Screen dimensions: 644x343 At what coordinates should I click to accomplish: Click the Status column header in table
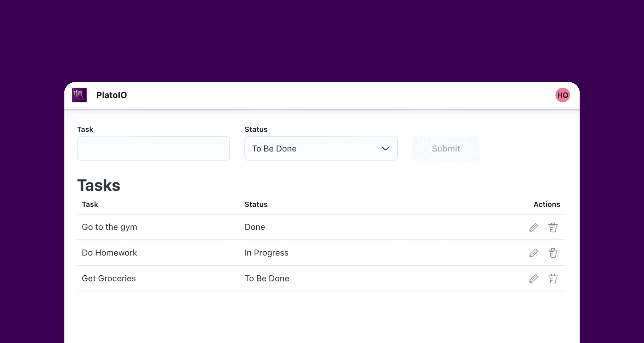click(256, 204)
